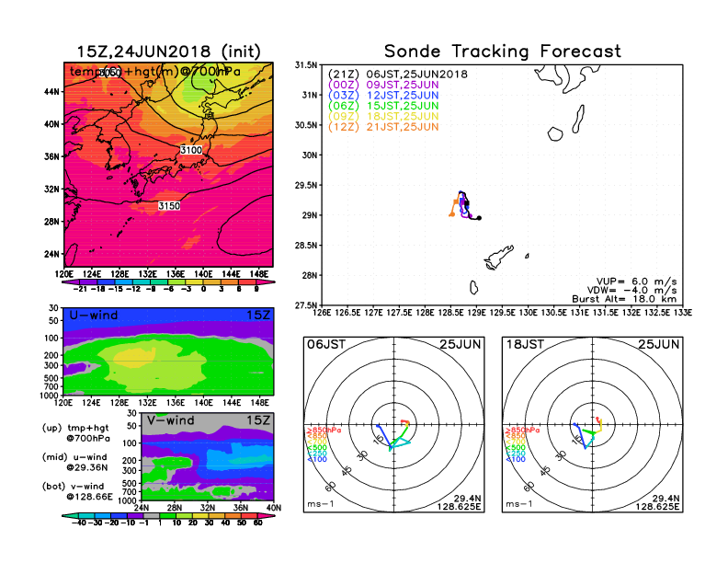Click the U-wind cross-section plot

(x=168, y=351)
